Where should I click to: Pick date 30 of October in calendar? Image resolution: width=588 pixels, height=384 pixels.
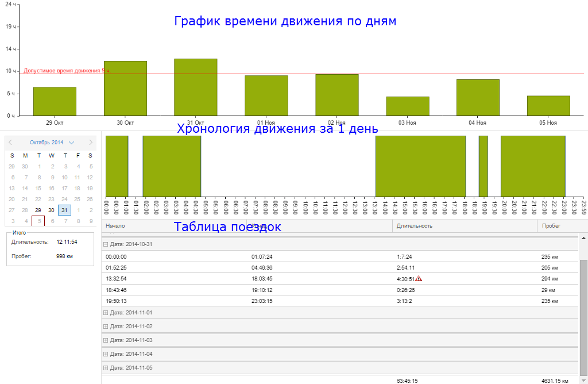51,210
